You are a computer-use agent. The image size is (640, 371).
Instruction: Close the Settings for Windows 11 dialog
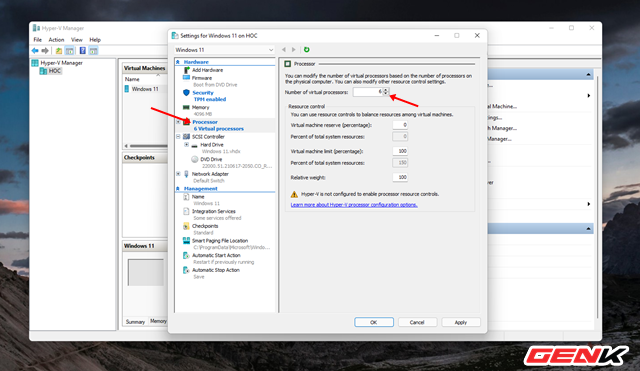tap(477, 36)
